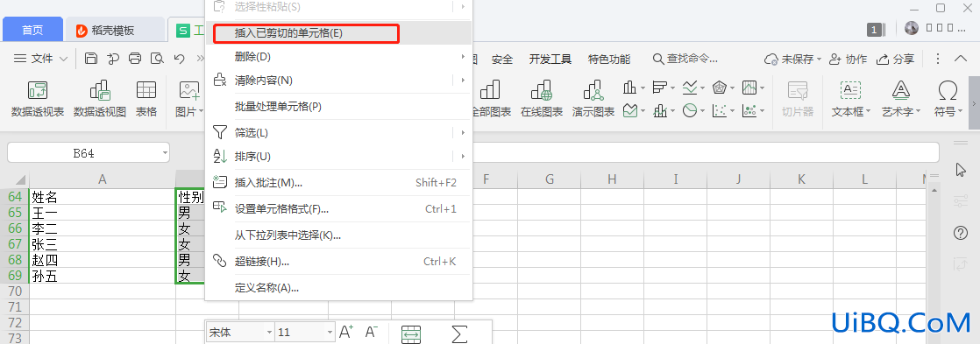The width and height of the screenshot is (980, 344).
Task: Expand the 未保存 cloud status dropdown
Action: click(x=819, y=60)
